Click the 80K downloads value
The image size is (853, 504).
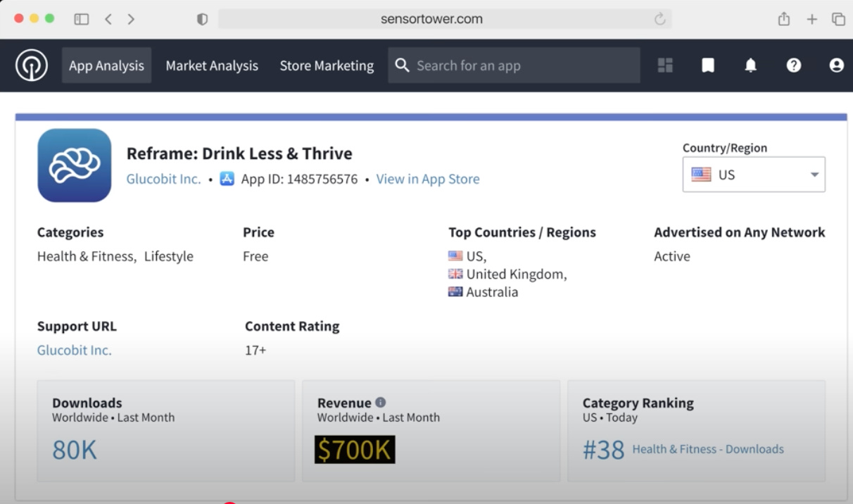tap(75, 450)
